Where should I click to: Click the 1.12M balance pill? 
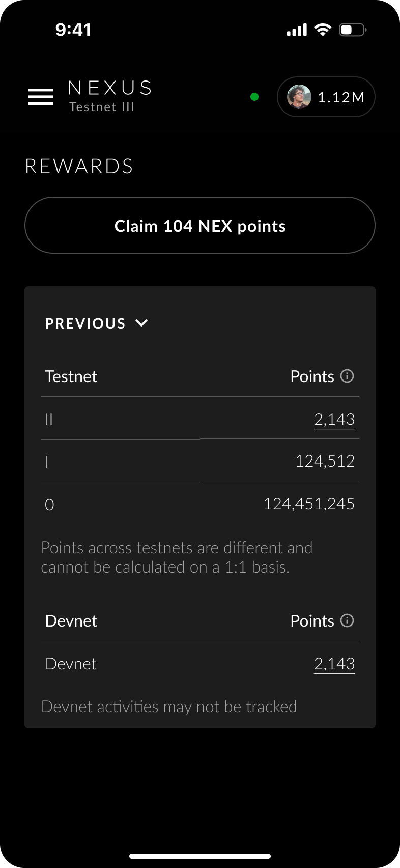pyautogui.click(x=326, y=97)
